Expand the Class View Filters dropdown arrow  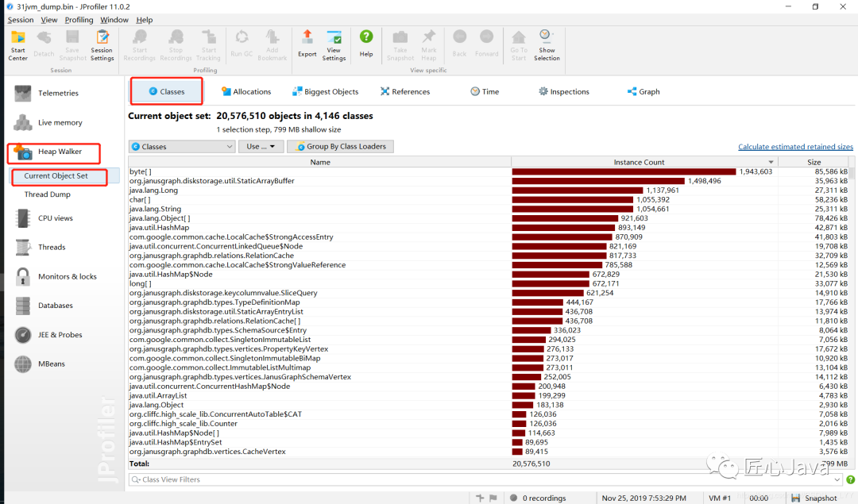click(837, 479)
